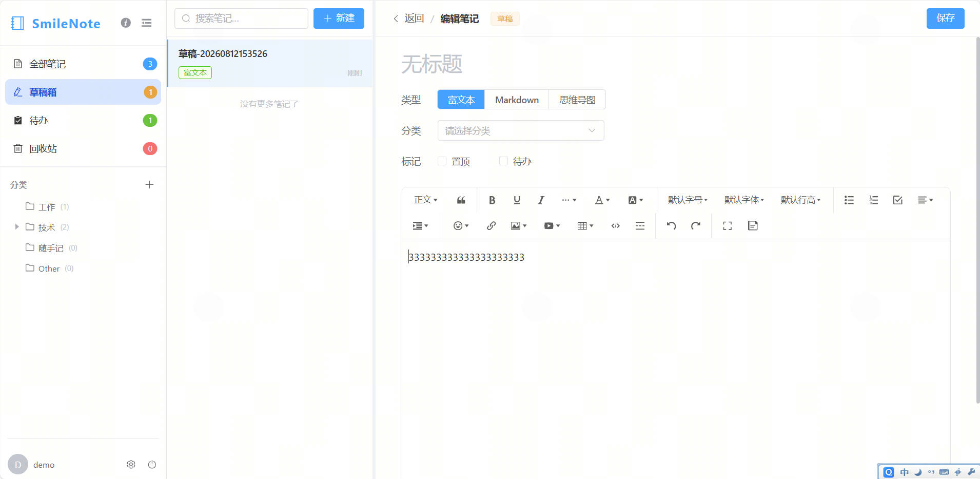Toggle italic formatting
Screen dimensions: 980x479
[541, 200]
